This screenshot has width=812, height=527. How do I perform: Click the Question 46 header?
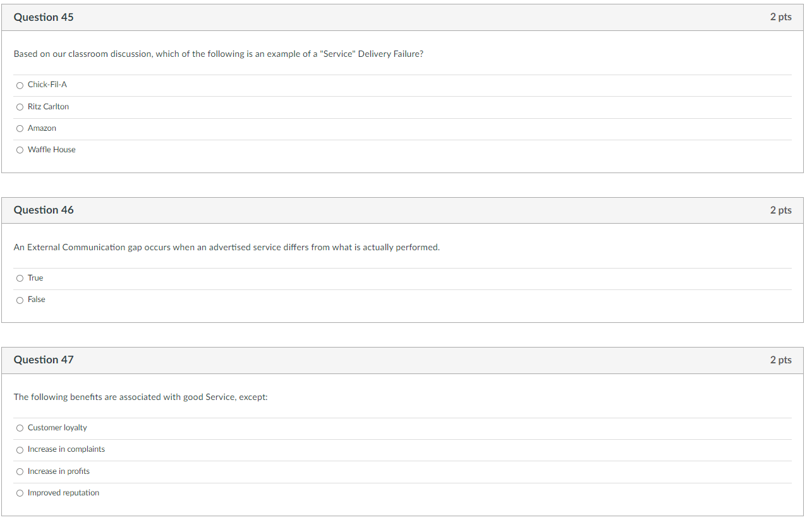click(x=44, y=210)
